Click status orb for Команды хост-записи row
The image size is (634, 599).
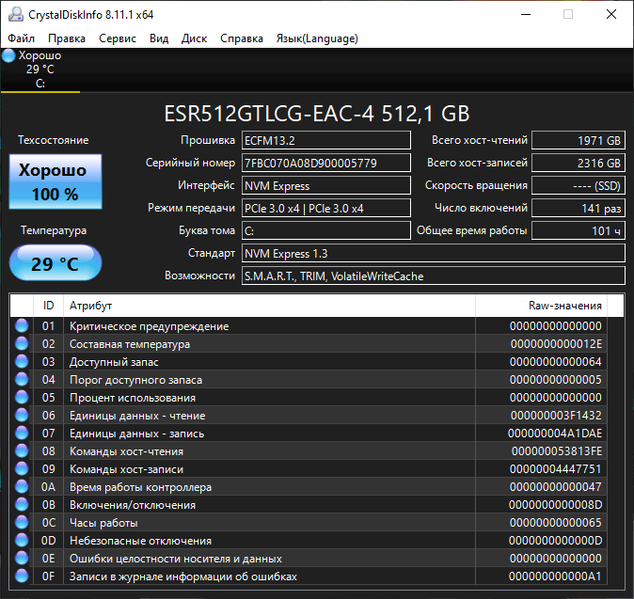pos(22,469)
